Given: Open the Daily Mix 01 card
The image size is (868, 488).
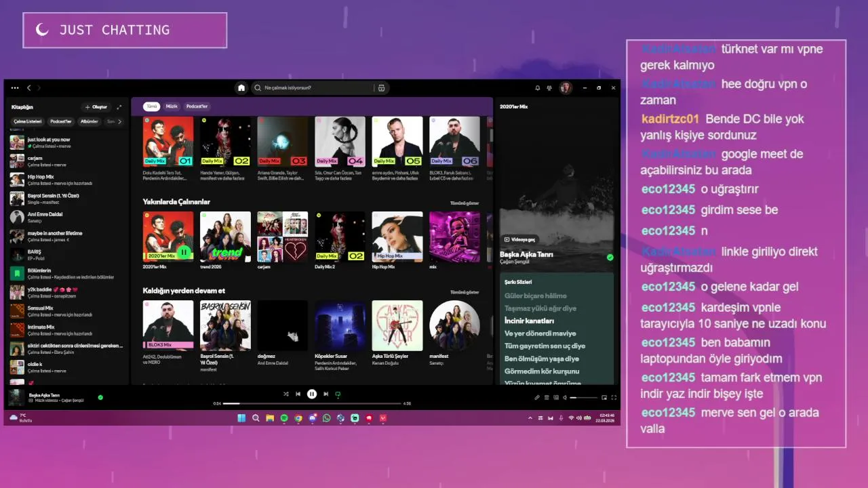Looking at the screenshot, I should [168, 147].
